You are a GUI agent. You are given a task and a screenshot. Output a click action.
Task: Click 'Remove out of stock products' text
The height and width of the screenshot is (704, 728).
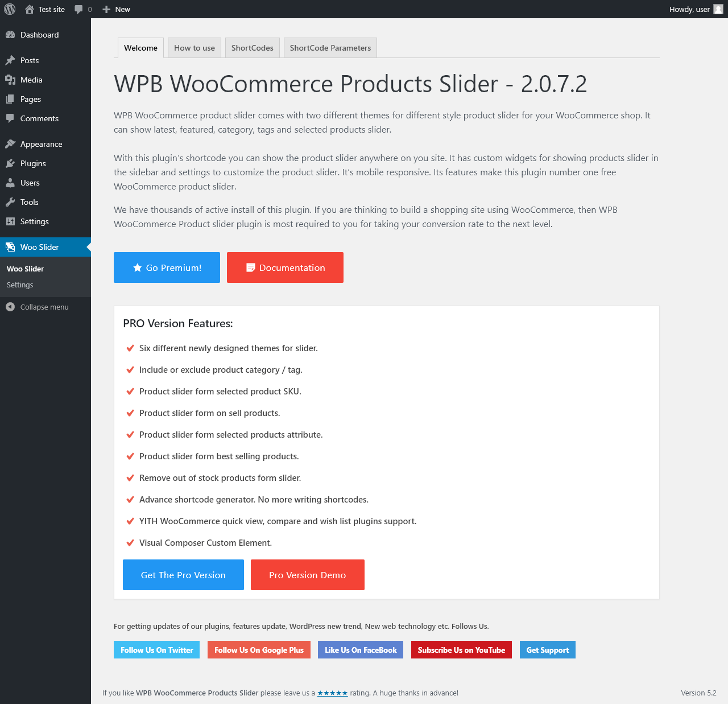(x=220, y=478)
